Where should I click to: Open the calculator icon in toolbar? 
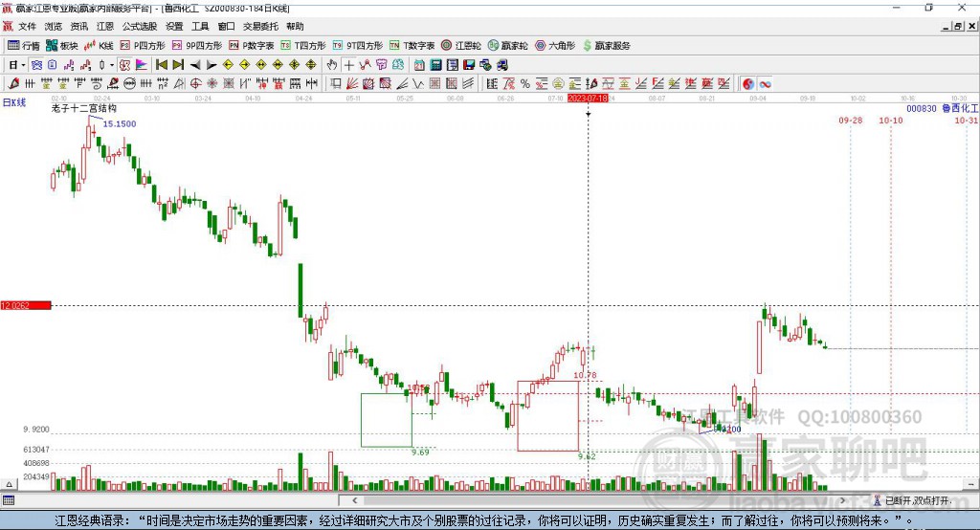[435, 65]
